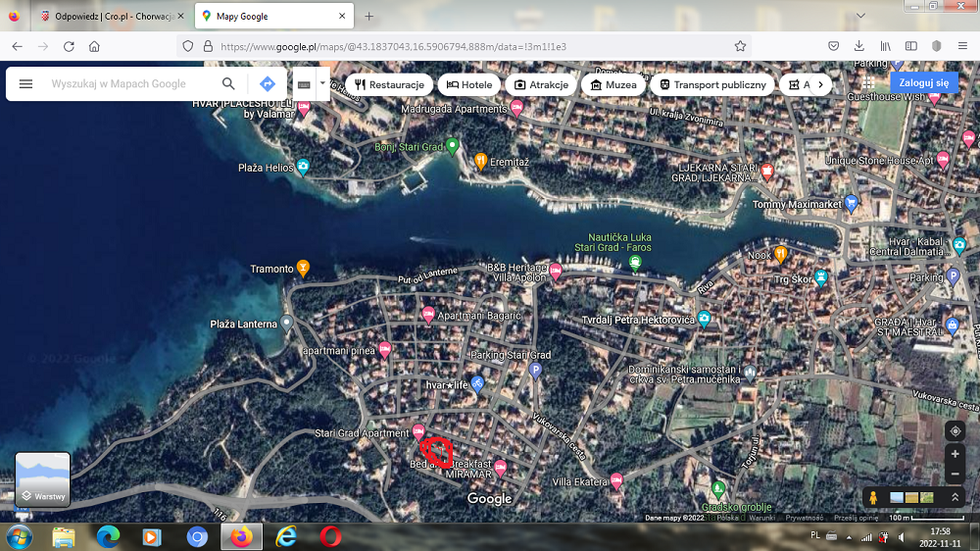Open Chrome from the Windows taskbar
Viewport: 980px width, 551px height.
197,537
